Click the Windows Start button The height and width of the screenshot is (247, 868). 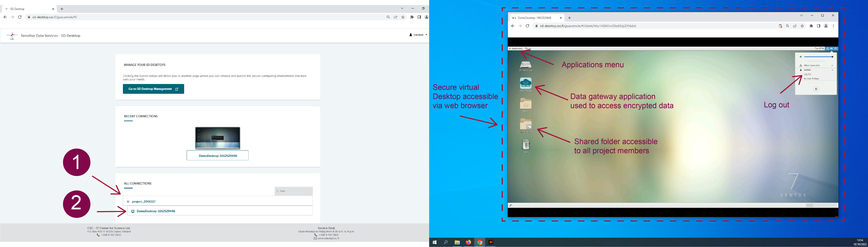pyautogui.click(x=435, y=242)
